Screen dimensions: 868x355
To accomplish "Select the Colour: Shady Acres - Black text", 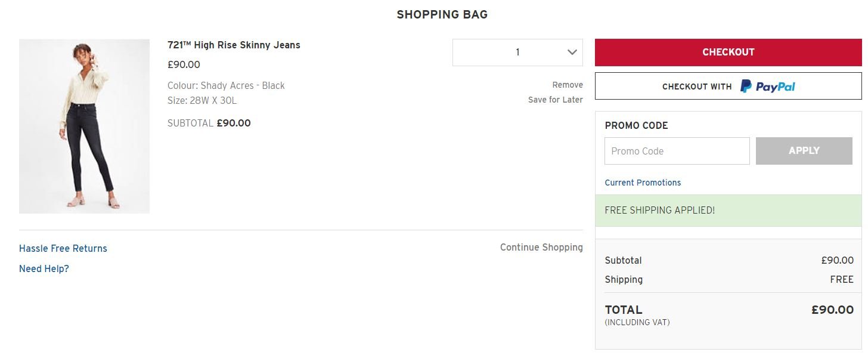I will [x=226, y=85].
